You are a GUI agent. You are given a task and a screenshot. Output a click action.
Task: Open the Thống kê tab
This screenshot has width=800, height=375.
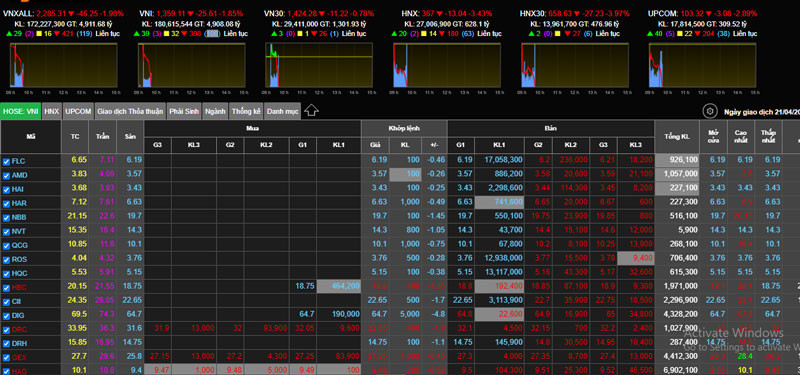(x=246, y=111)
